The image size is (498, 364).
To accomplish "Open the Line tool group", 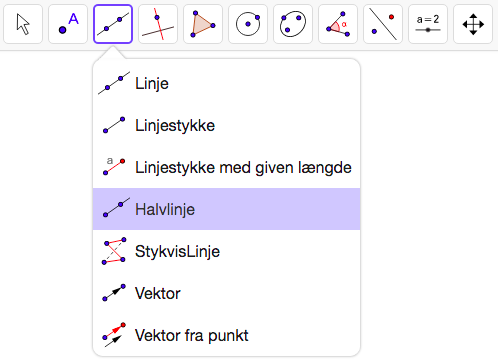I will pyautogui.click(x=113, y=24).
